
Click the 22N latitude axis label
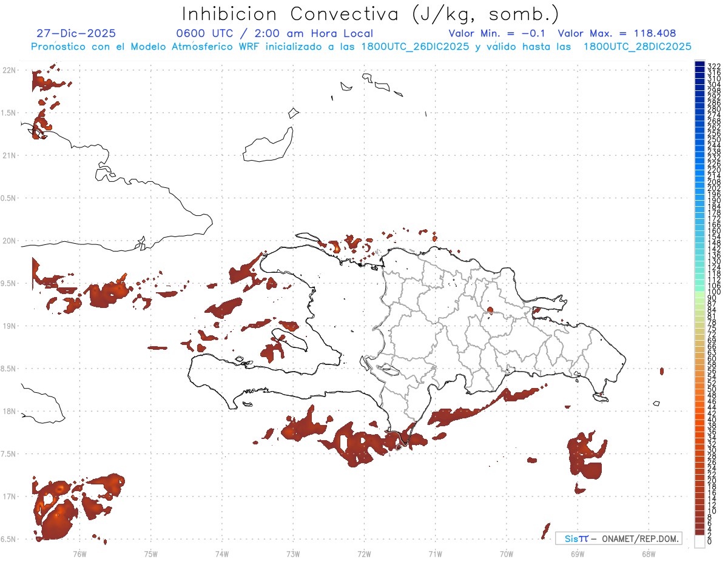[x=10, y=70]
